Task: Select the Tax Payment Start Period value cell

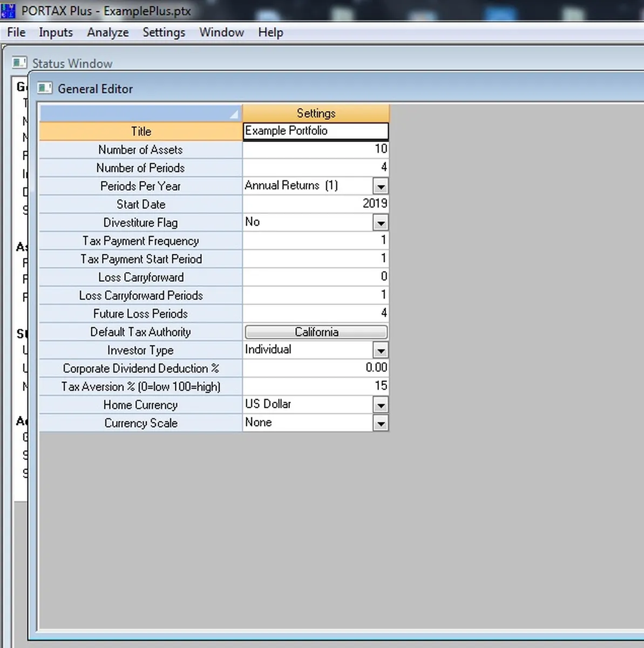Action: (x=316, y=259)
